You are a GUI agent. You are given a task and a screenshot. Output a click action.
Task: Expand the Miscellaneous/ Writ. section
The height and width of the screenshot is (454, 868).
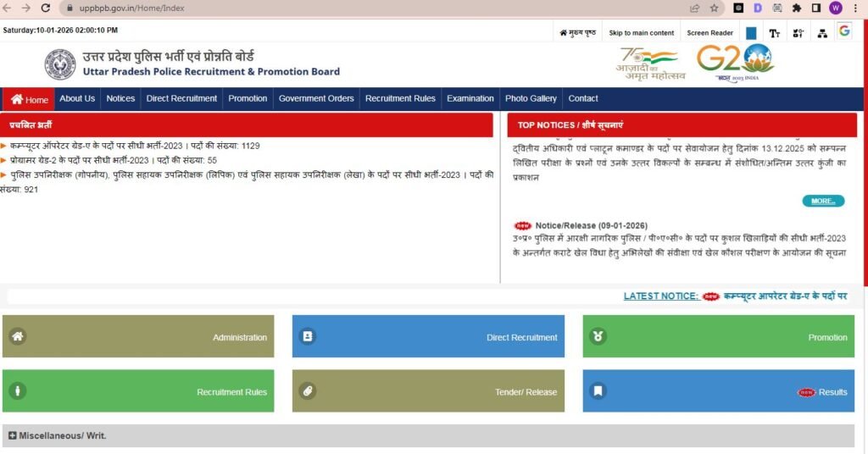click(428, 435)
